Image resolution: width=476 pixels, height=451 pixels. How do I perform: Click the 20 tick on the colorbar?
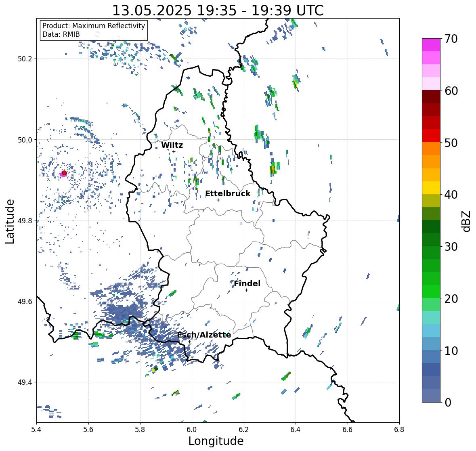pos(451,299)
